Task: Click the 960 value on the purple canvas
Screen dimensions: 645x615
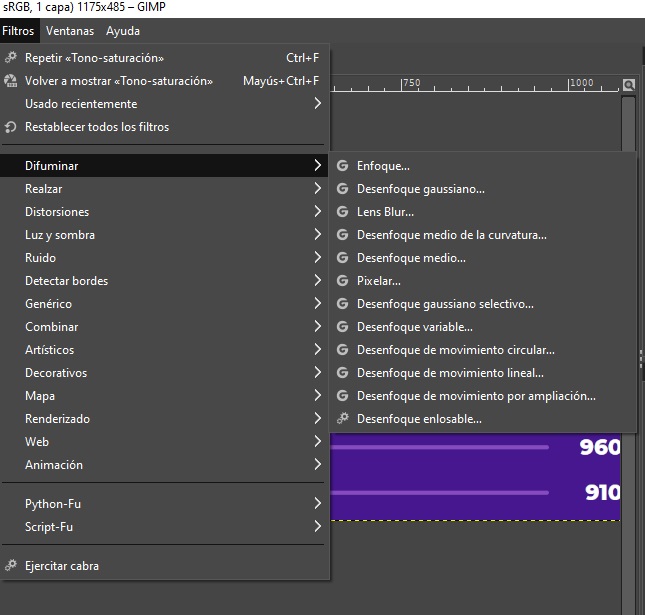Action: [600, 447]
